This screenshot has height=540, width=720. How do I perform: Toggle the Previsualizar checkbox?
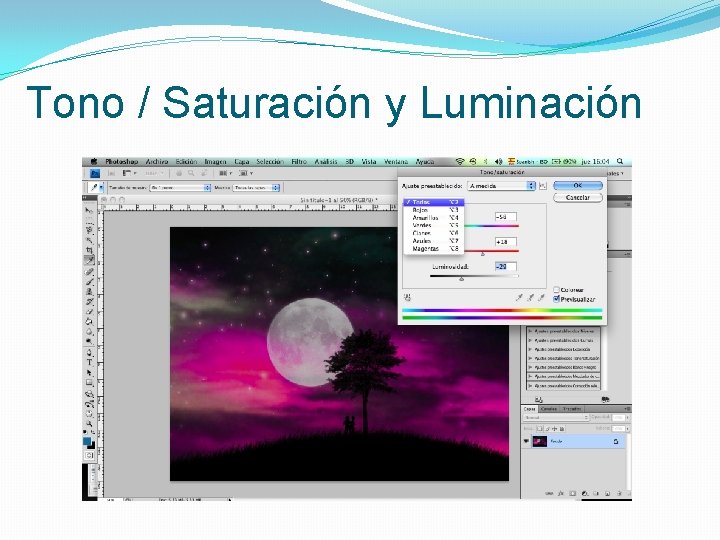(556, 299)
